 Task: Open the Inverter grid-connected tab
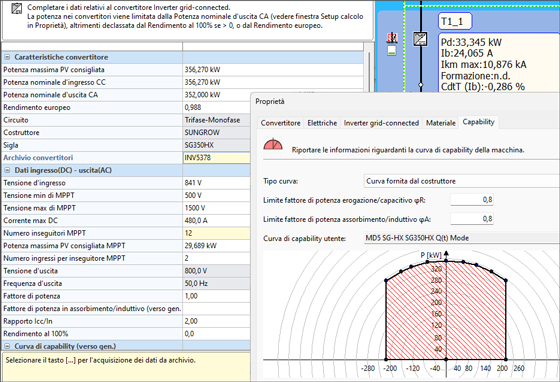(x=381, y=123)
